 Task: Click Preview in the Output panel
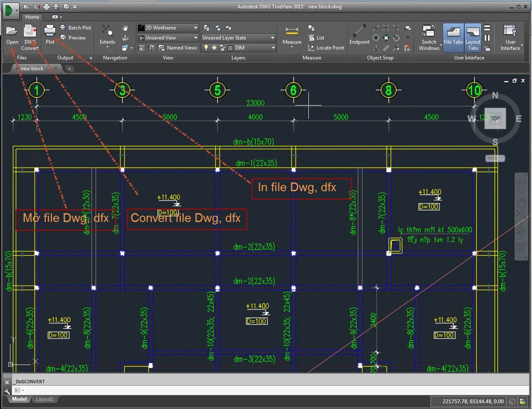pos(73,37)
